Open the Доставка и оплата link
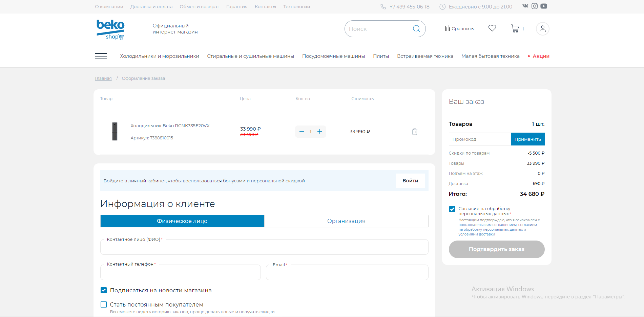This screenshot has width=644, height=317. click(x=151, y=7)
